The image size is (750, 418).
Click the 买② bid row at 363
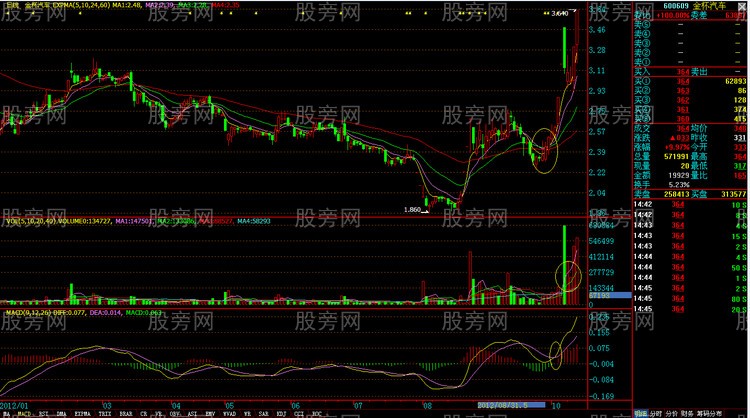[x=690, y=90]
